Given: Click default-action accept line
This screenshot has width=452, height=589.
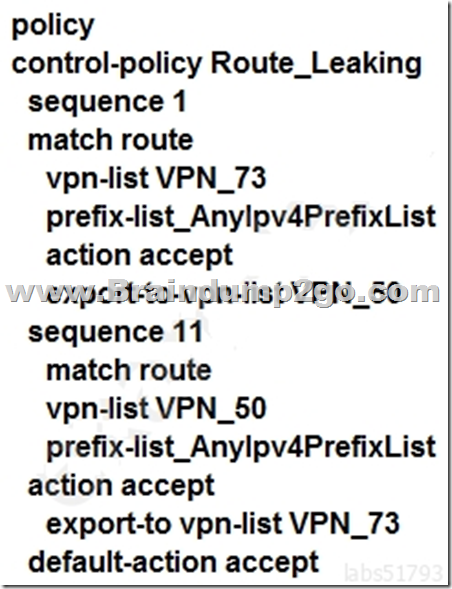Looking at the screenshot, I should tap(174, 563).
